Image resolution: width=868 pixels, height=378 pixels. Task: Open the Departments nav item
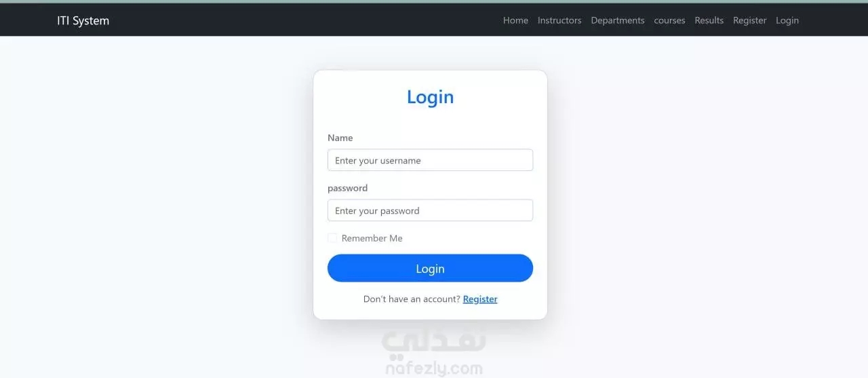tap(618, 20)
